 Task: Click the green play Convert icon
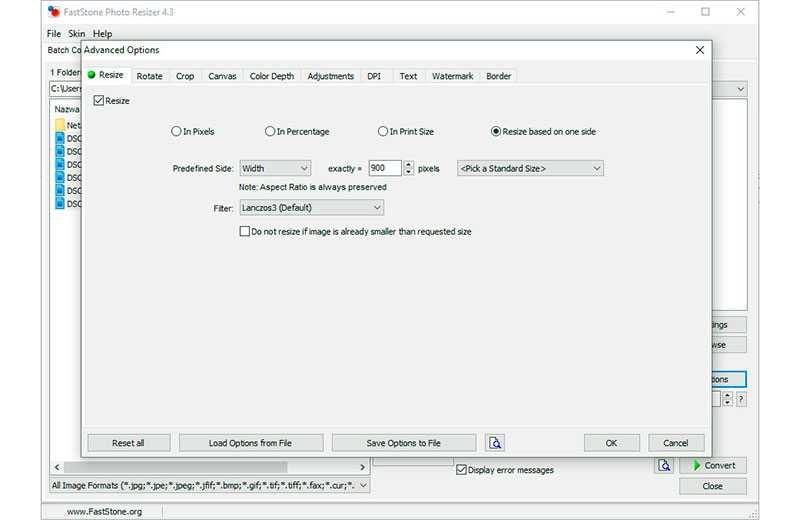click(697, 465)
